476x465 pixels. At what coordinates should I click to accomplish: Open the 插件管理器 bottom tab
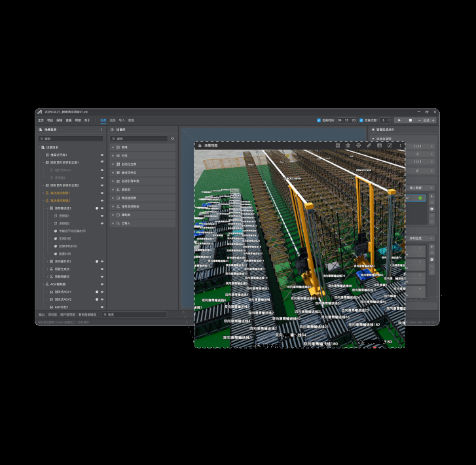67,314
